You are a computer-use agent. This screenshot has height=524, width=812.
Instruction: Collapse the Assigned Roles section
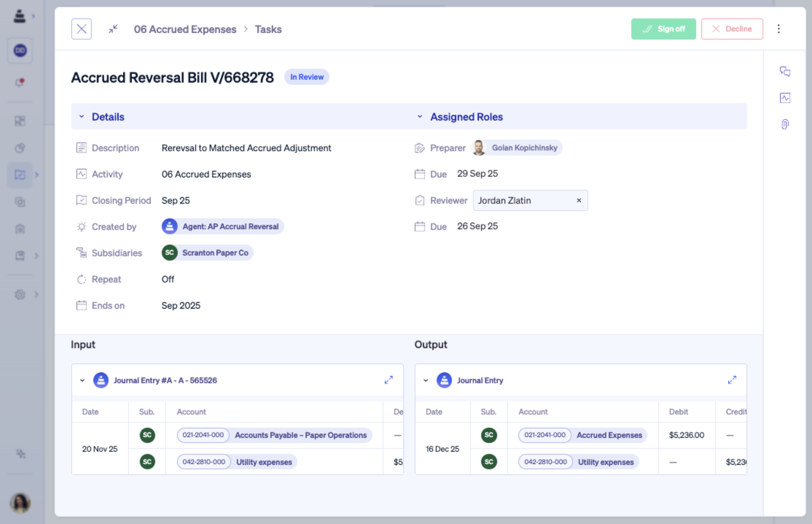(420, 117)
